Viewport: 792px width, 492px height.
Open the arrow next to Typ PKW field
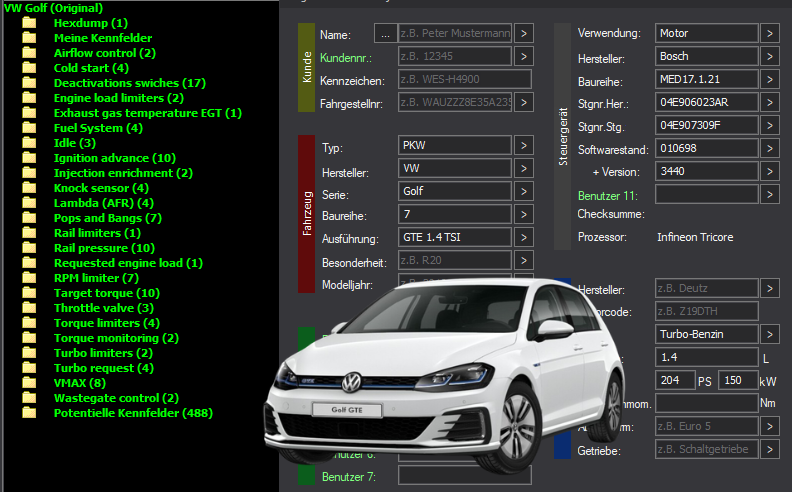point(524,145)
